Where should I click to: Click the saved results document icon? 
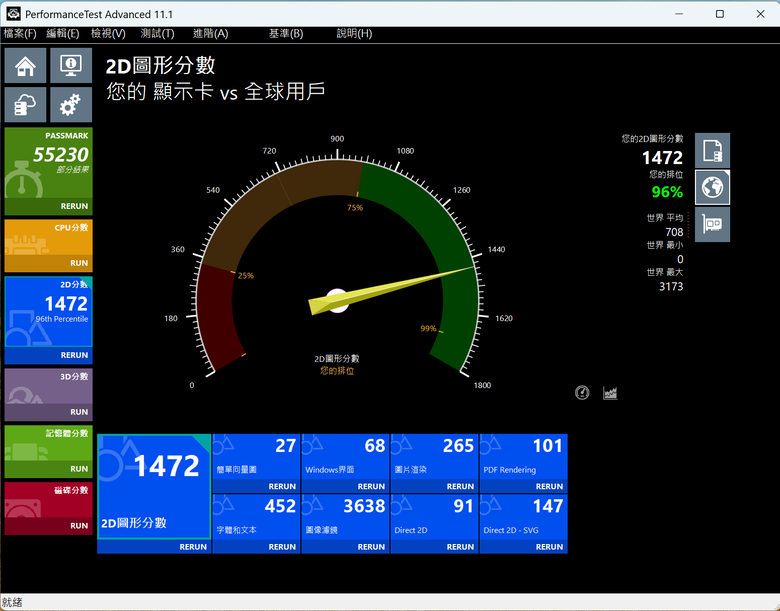[x=712, y=150]
